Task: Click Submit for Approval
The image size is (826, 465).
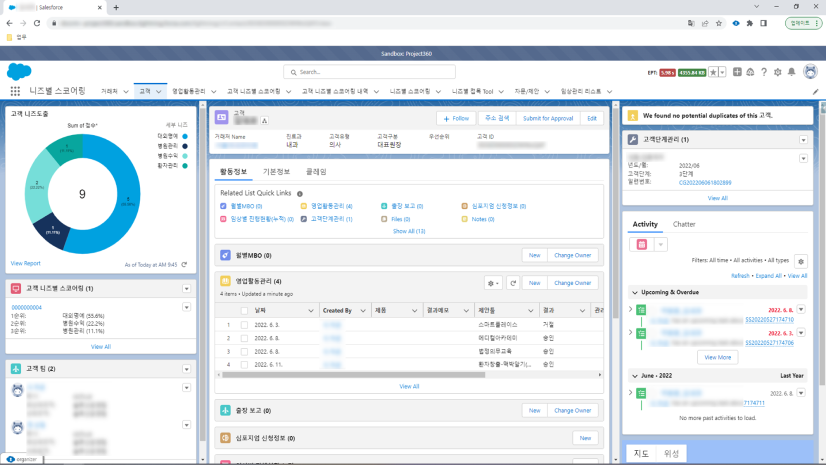Action: [x=548, y=118]
